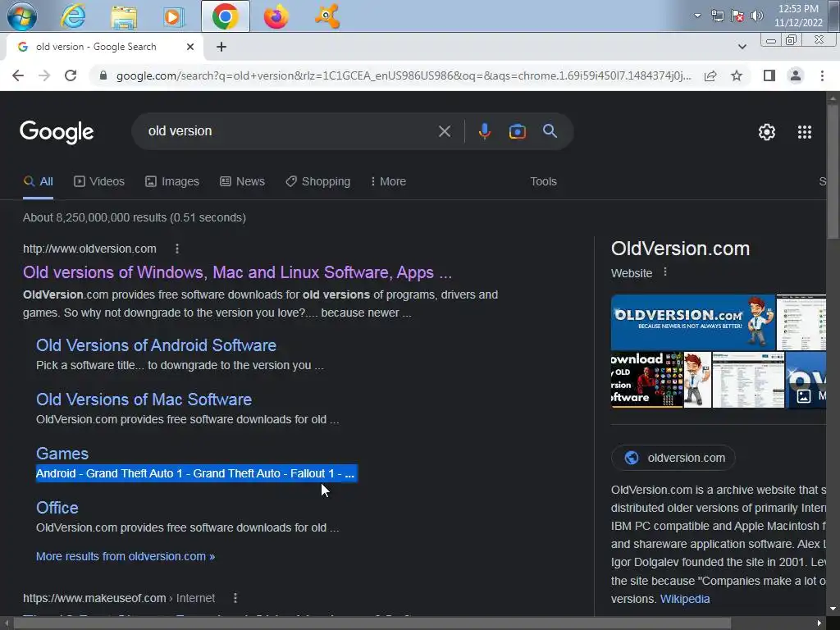The image size is (840, 630).
Task: Open Chrome three-dot menu
Action: pyautogui.click(x=822, y=75)
